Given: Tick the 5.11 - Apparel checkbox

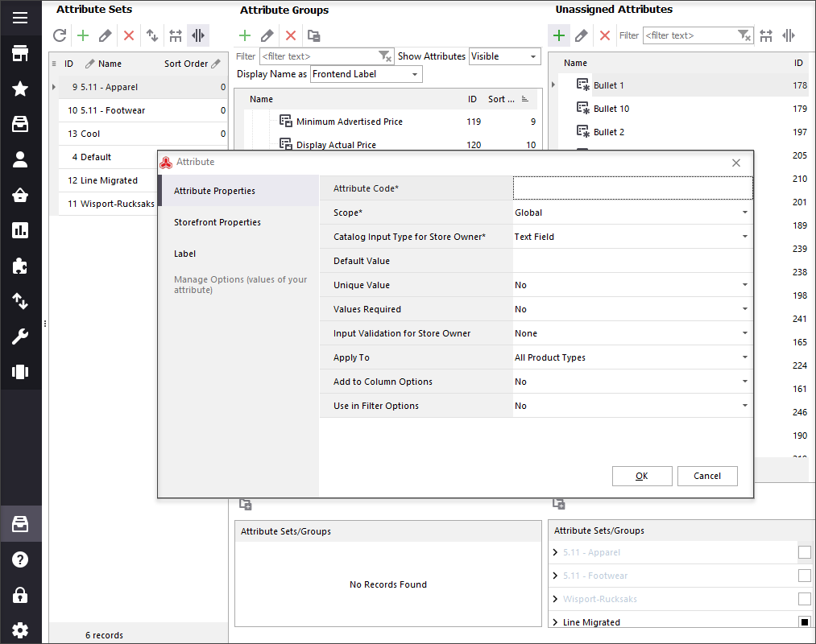Looking at the screenshot, I should click(805, 552).
